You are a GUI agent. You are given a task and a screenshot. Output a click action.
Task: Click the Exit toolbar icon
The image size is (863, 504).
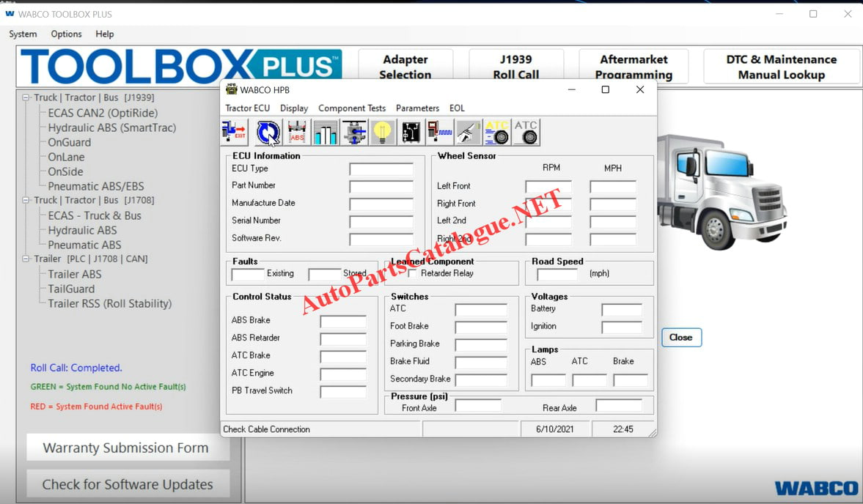(x=235, y=133)
